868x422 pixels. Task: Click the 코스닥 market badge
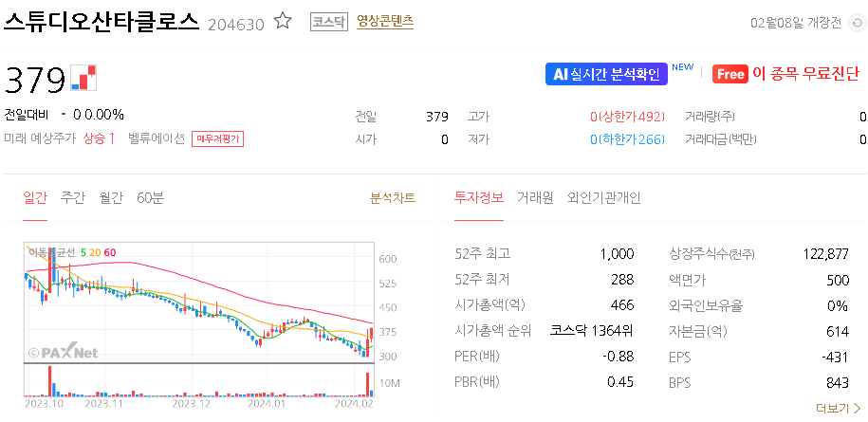328,22
